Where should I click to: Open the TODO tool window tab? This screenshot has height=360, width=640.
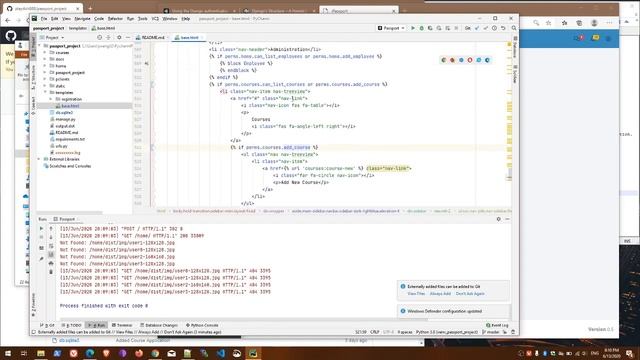point(72,325)
